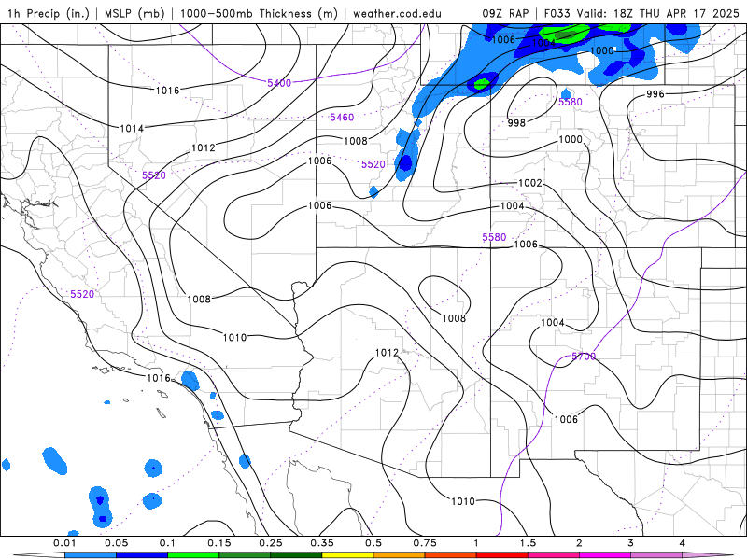747x560 pixels.
Task: Select the dark green 0.25 legend swatch
Action: pyautogui.click(x=296, y=555)
